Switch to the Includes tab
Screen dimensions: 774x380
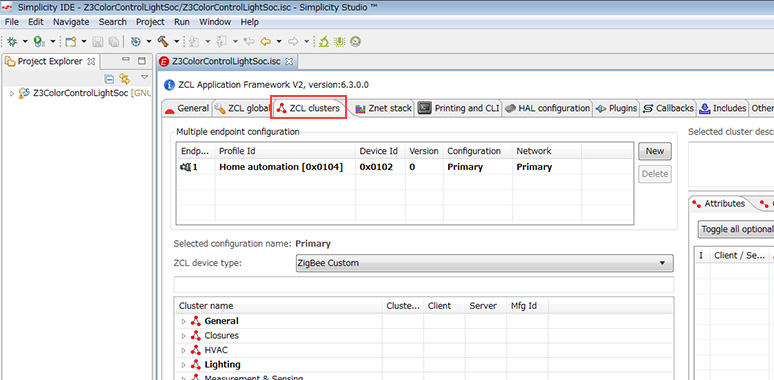click(723, 108)
